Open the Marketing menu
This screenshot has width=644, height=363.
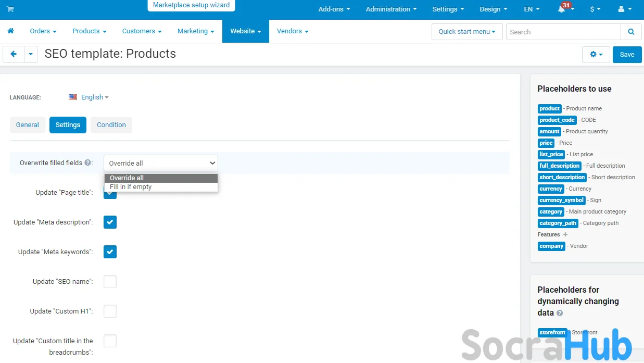(195, 31)
